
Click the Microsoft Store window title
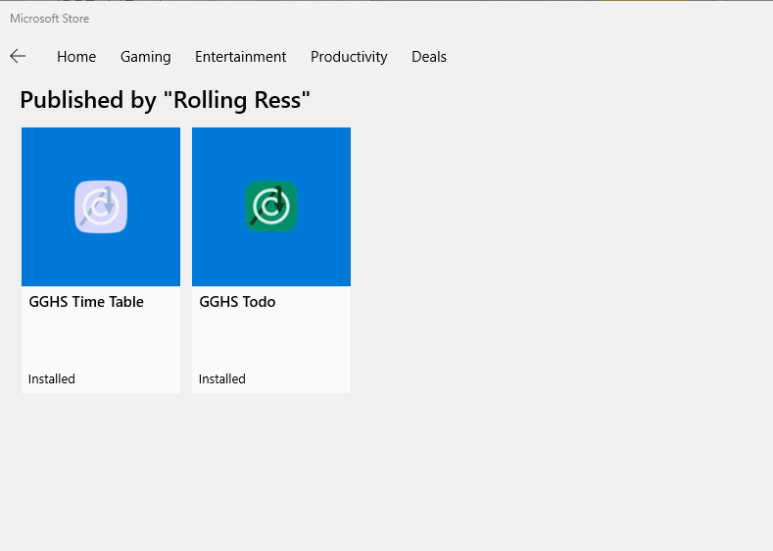coord(50,19)
